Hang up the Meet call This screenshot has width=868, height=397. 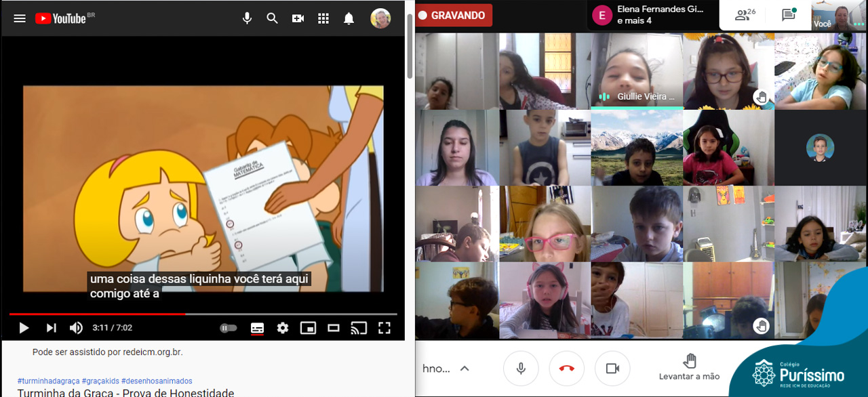pyautogui.click(x=567, y=368)
